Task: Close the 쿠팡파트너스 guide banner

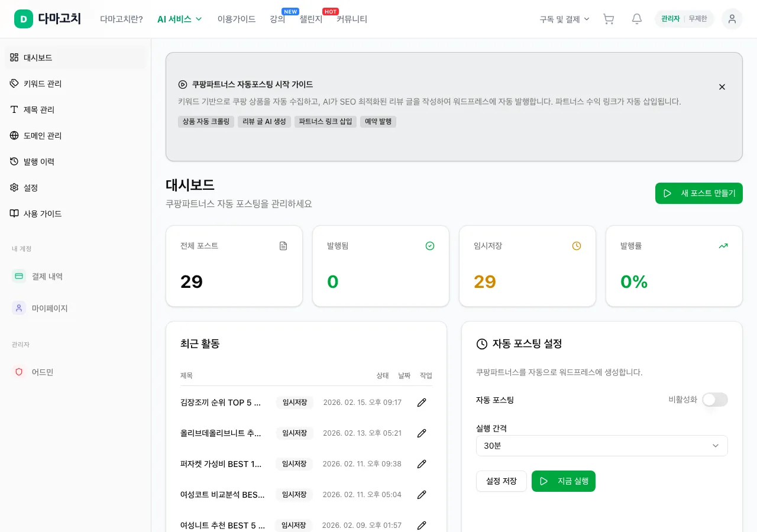Action: (722, 87)
